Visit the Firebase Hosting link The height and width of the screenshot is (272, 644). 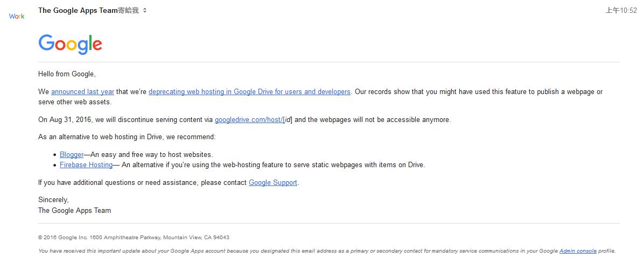[x=86, y=165]
